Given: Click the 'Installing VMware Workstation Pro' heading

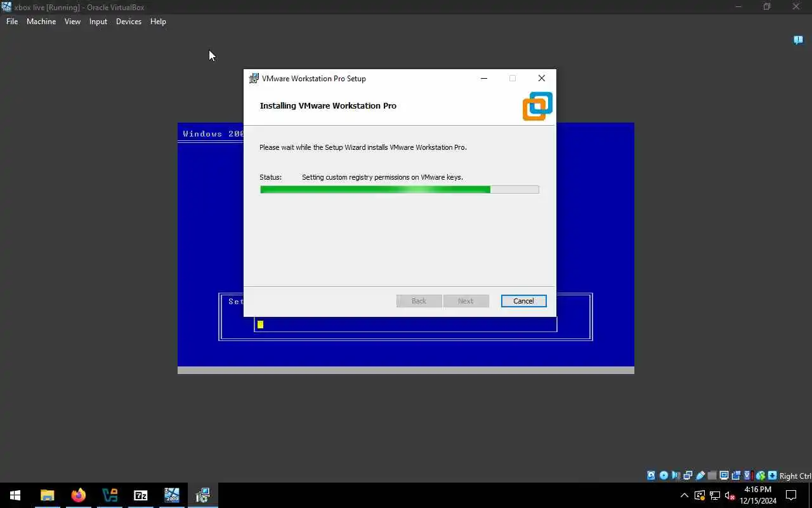Looking at the screenshot, I should [328, 105].
